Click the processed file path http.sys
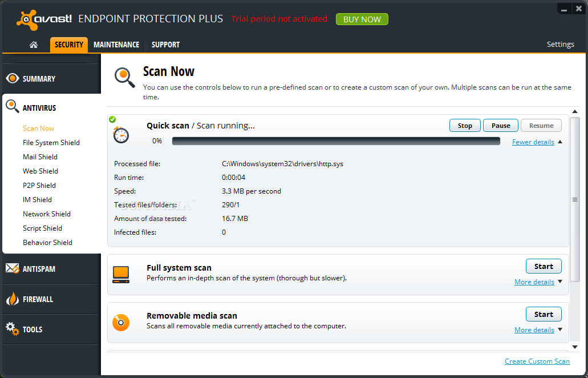The height and width of the screenshot is (378, 588). 282,164
